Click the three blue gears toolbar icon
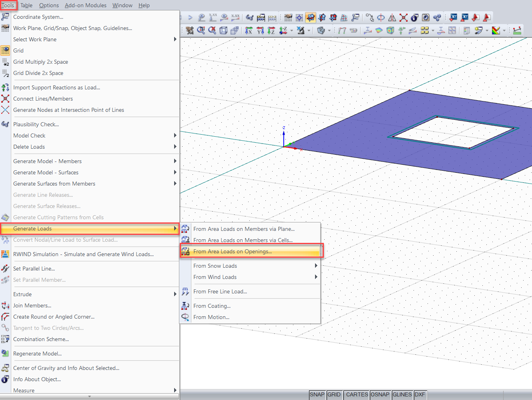 [x=437, y=18]
